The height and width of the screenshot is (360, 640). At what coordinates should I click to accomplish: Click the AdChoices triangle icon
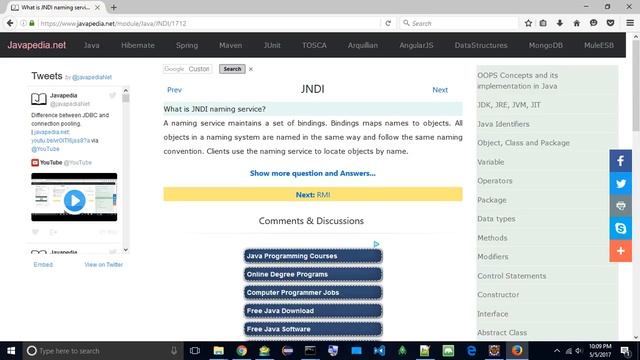point(376,244)
